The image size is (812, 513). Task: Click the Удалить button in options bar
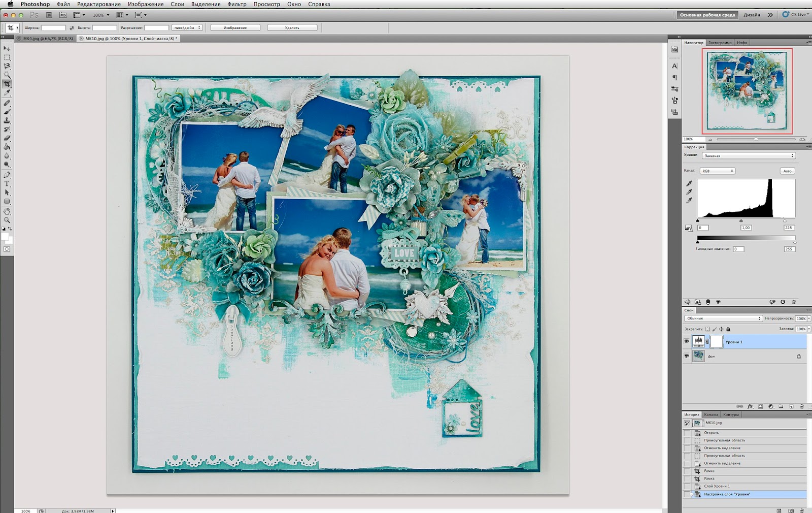coord(292,28)
